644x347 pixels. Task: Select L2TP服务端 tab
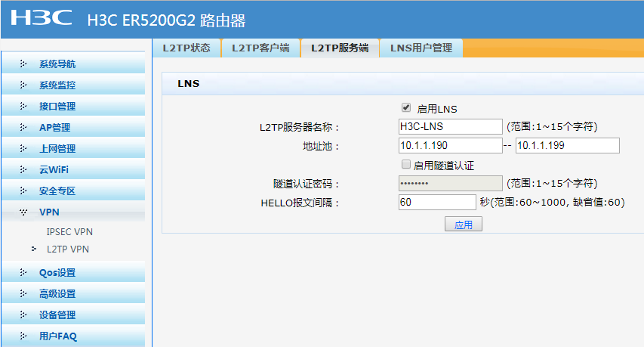pyautogui.click(x=340, y=48)
